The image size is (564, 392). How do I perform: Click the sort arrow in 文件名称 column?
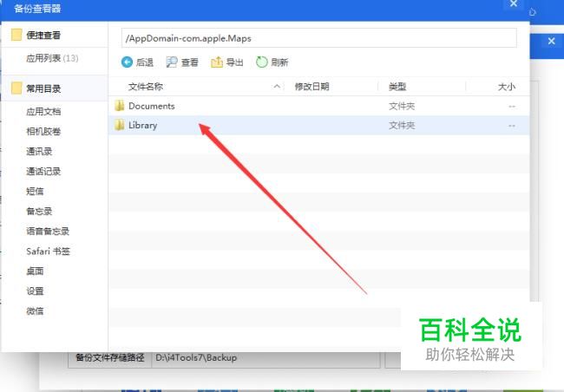[277, 87]
